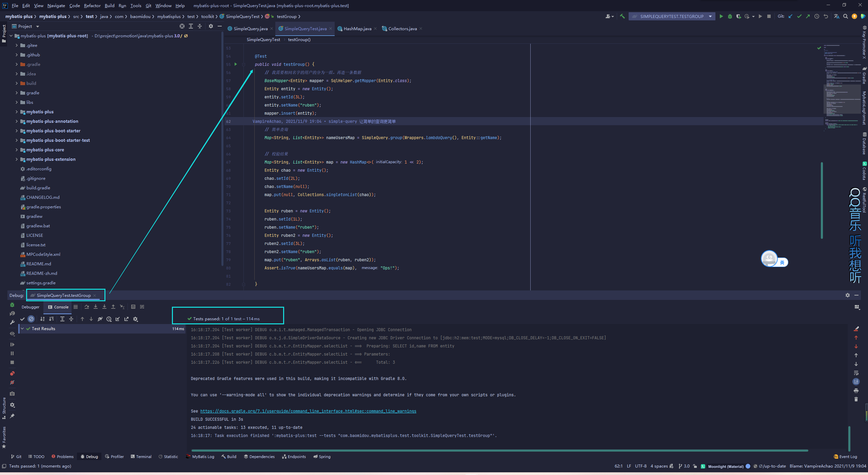
Task: Open SIMPLEQUERYTEST.TESTGROUP run configuration dropdown
Action: pos(710,16)
